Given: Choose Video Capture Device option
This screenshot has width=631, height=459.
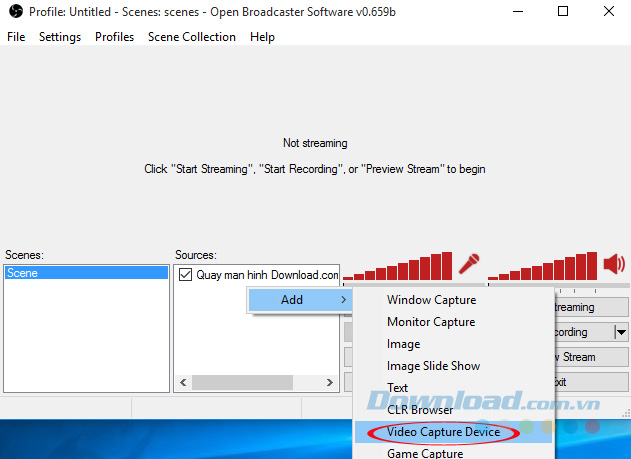Looking at the screenshot, I should pyautogui.click(x=453, y=432).
